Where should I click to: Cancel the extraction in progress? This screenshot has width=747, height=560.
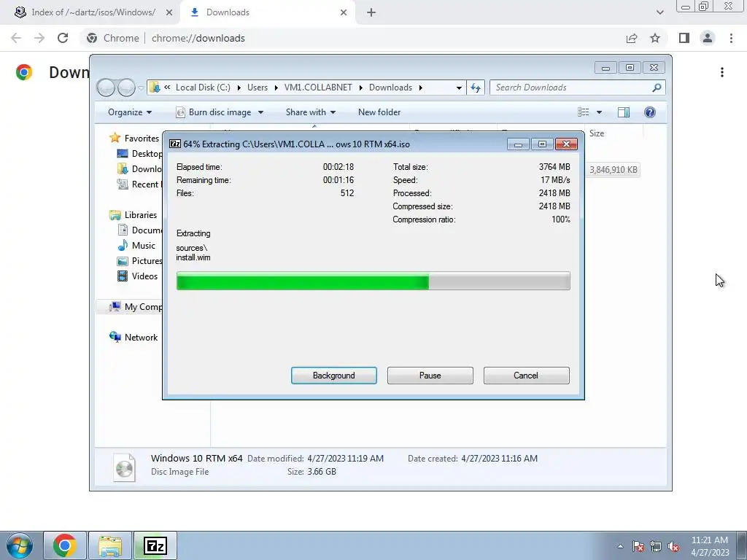[526, 376]
